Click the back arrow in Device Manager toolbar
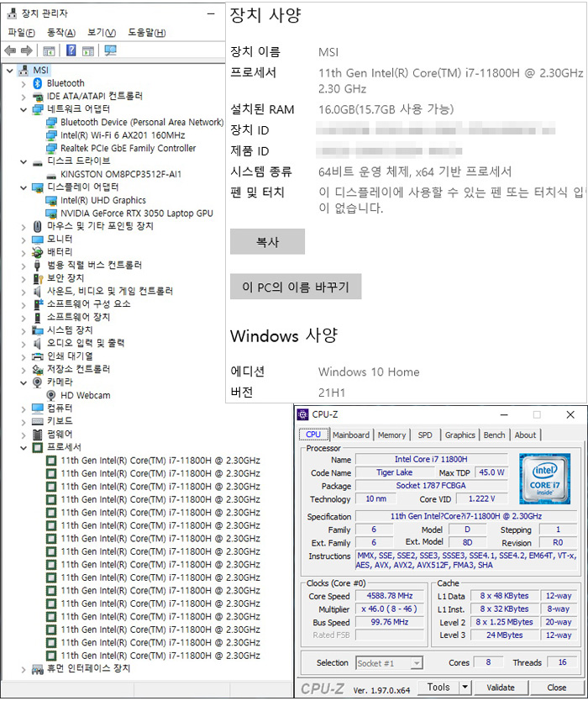 (x=10, y=51)
